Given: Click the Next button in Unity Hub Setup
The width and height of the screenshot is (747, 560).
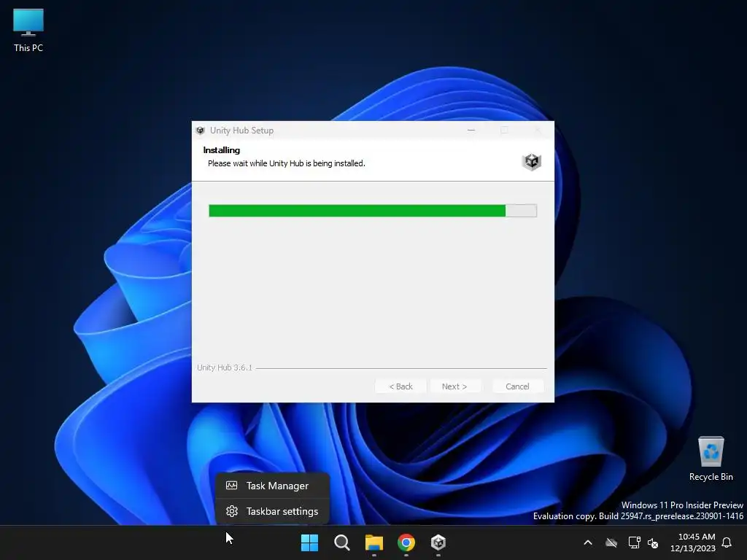Looking at the screenshot, I should pyautogui.click(x=455, y=386).
